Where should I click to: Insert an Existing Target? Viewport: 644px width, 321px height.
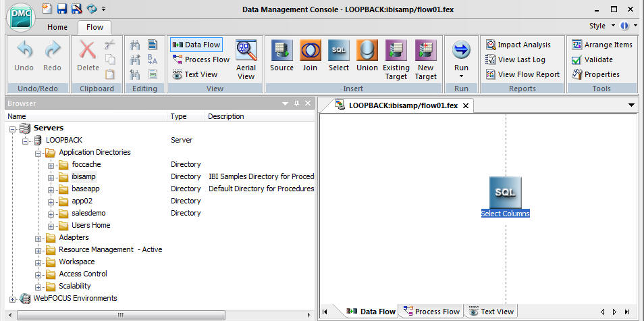[396, 59]
